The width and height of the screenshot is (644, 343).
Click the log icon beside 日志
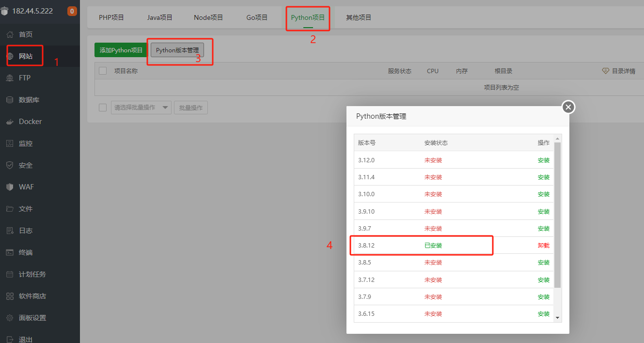click(10, 231)
